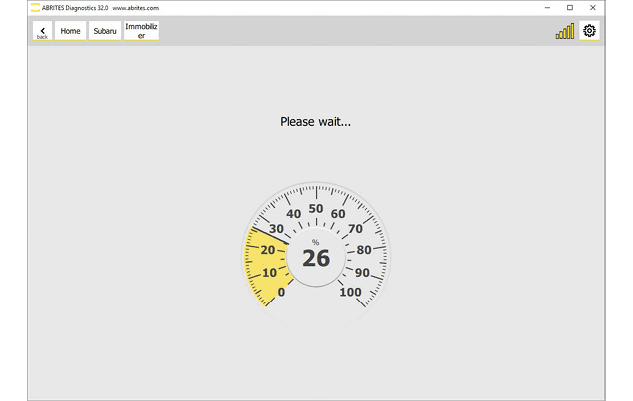Screen dimensions: 633x401
Task: Click the ABRITES logo in title bar
Action: pos(35,7)
